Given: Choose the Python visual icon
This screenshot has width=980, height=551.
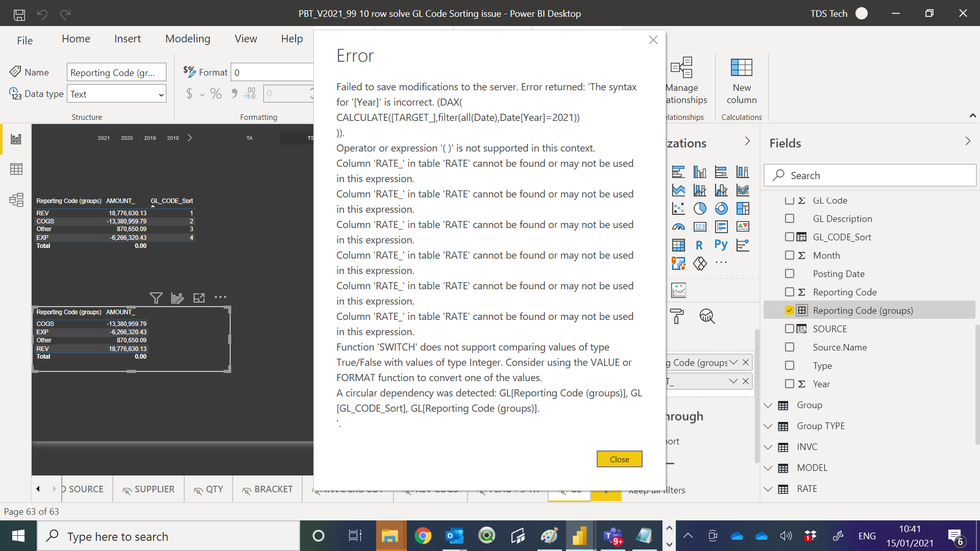Looking at the screenshot, I should point(721,245).
